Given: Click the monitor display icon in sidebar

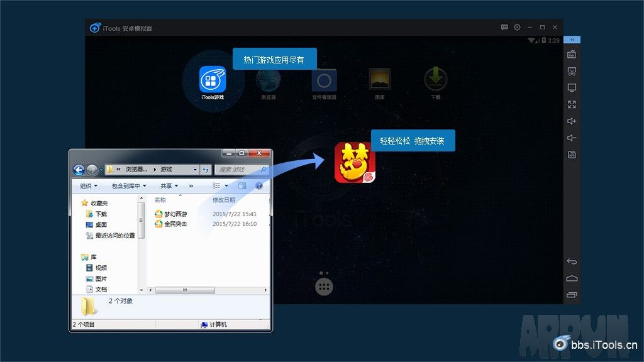Looking at the screenshot, I should pyautogui.click(x=572, y=87).
